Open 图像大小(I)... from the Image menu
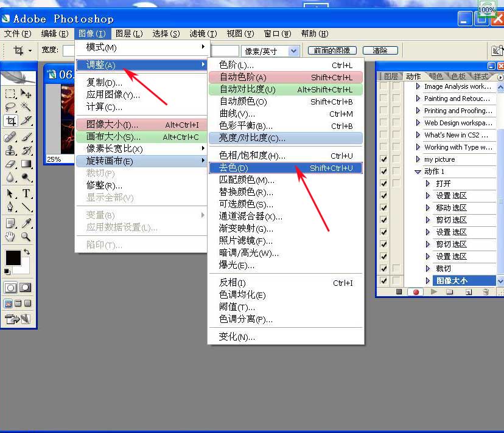Screen dimensions: 504x433 click(x=142, y=125)
